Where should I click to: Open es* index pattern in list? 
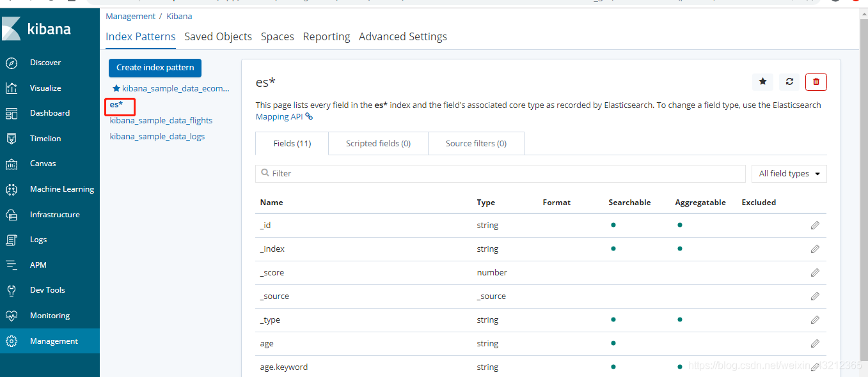116,104
